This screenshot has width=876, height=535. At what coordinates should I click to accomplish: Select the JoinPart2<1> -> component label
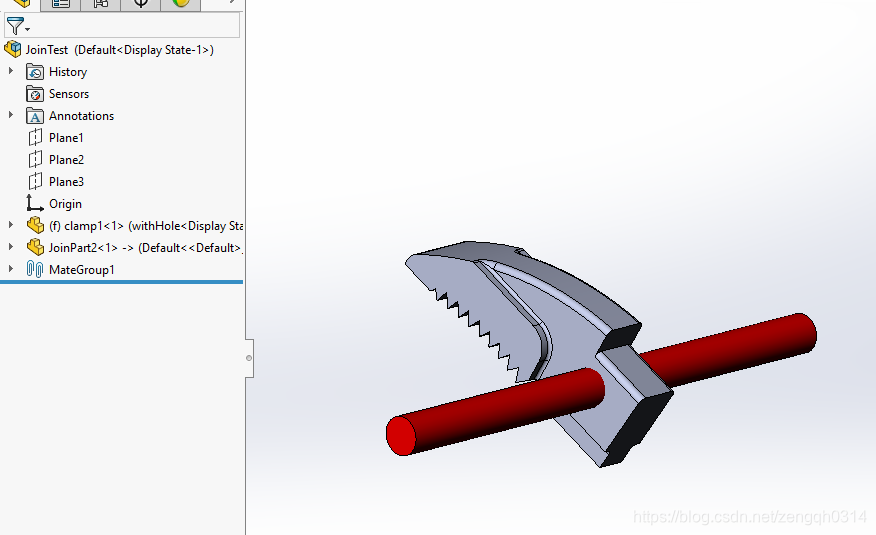pyautogui.click(x=145, y=247)
